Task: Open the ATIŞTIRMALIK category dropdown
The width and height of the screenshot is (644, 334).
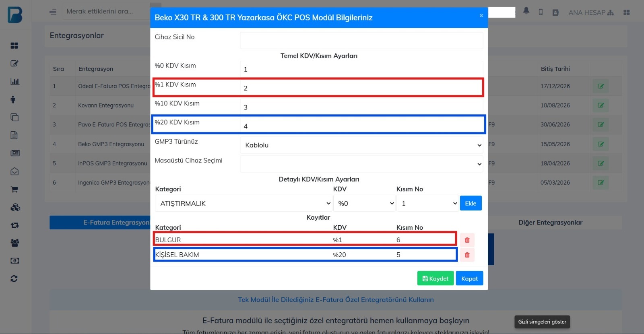Action: (x=244, y=204)
